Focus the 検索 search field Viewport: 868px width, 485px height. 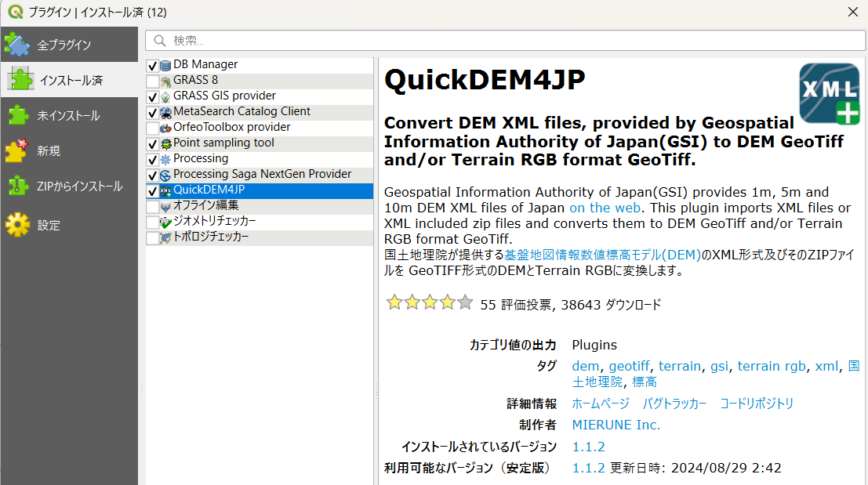click(x=506, y=41)
